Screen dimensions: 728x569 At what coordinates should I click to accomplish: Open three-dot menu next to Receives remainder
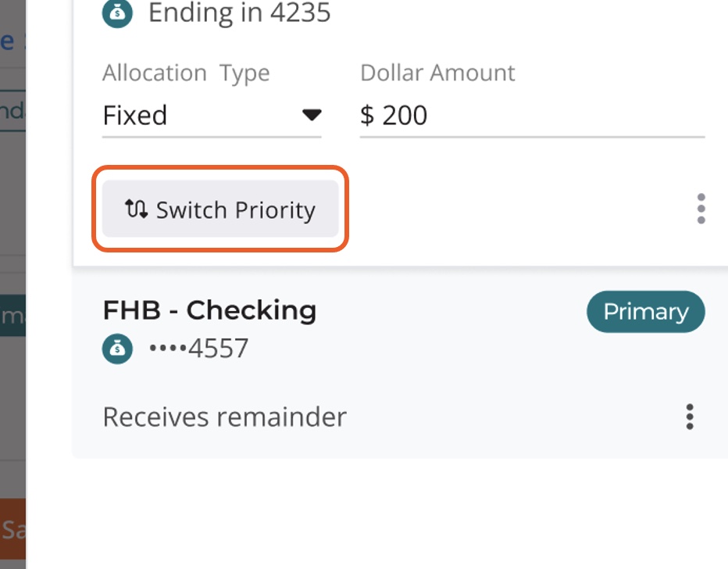pos(690,417)
